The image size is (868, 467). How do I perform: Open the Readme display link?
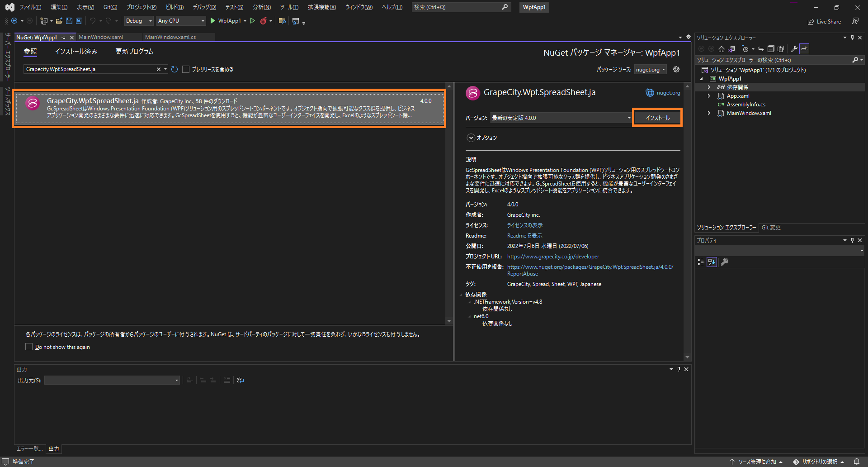[x=524, y=236]
